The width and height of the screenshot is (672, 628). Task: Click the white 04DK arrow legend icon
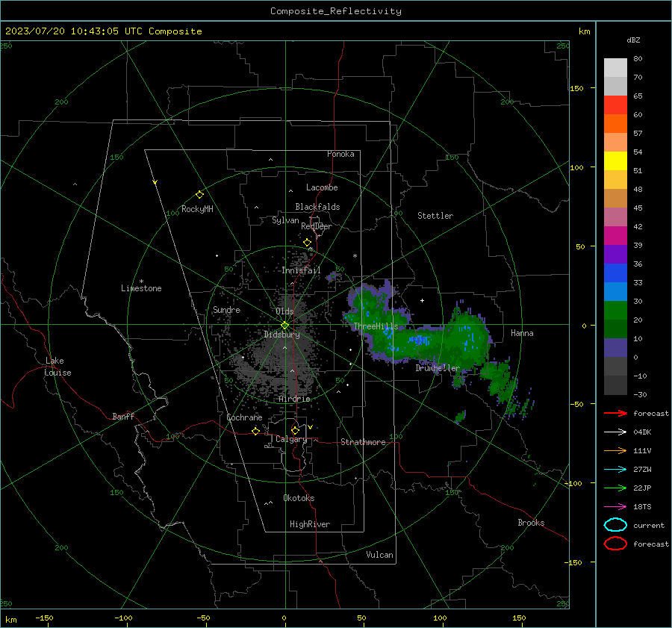[615, 432]
